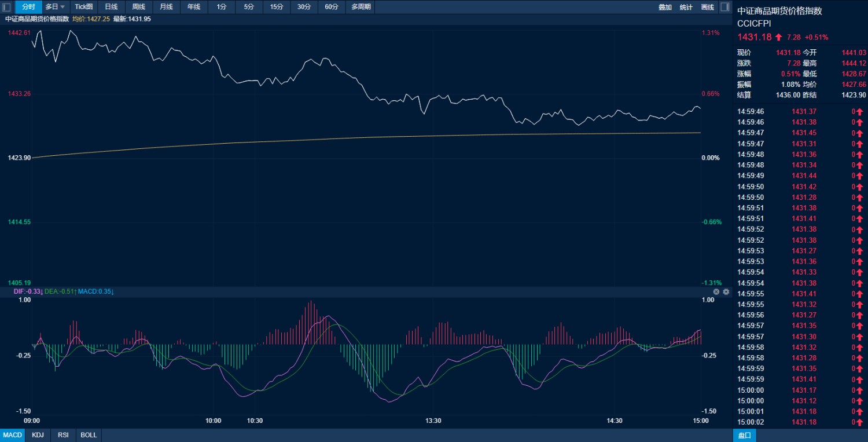
Task: Click the 均价 value 1427.66
Action: (x=854, y=85)
